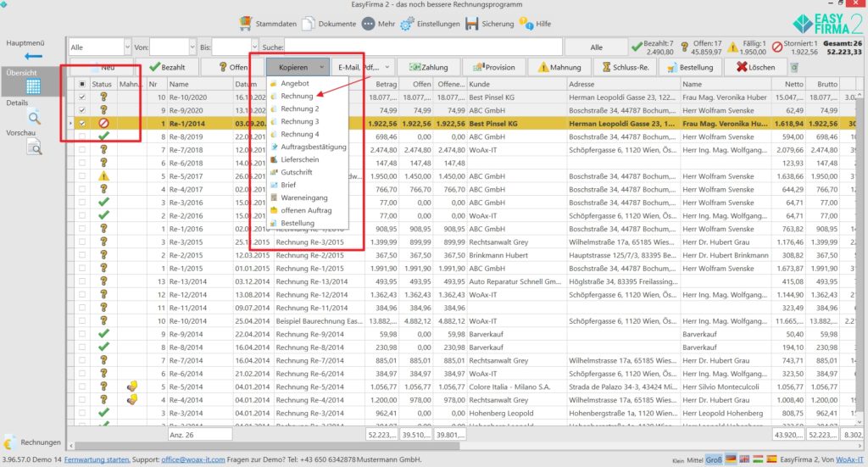The height and width of the screenshot is (467, 868).
Task: Choose Angebot from Kopieren menu
Action: (x=294, y=83)
